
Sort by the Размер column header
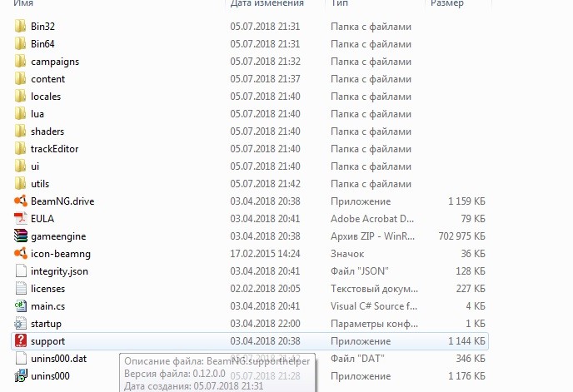pyautogui.click(x=447, y=3)
